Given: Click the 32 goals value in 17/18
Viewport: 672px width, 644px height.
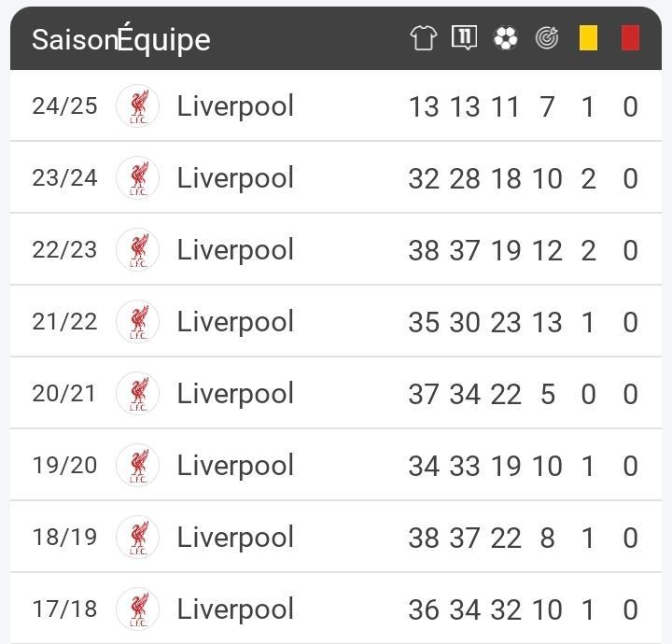Looking at the screenshot, I should [x=506, y=609].
